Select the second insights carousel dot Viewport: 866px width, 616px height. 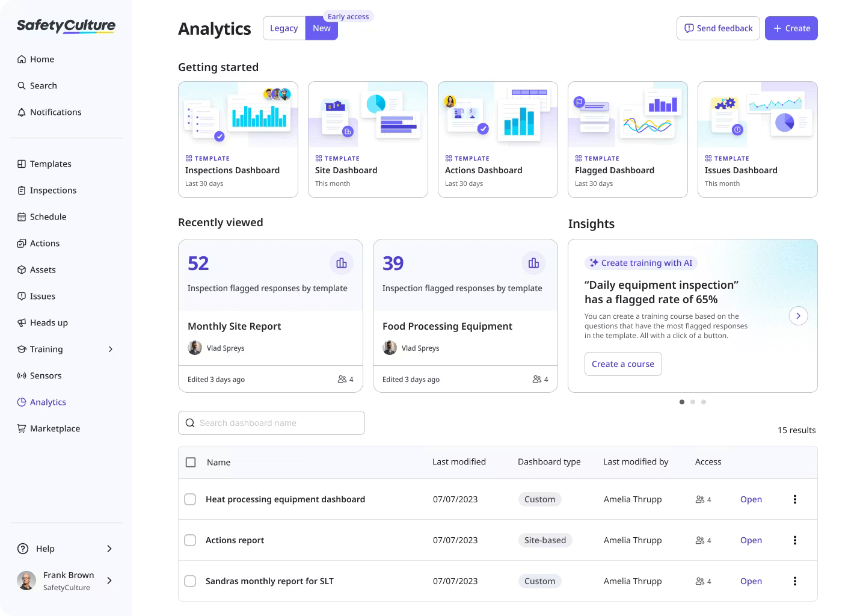pyautogui.click(x=693, y=402)
